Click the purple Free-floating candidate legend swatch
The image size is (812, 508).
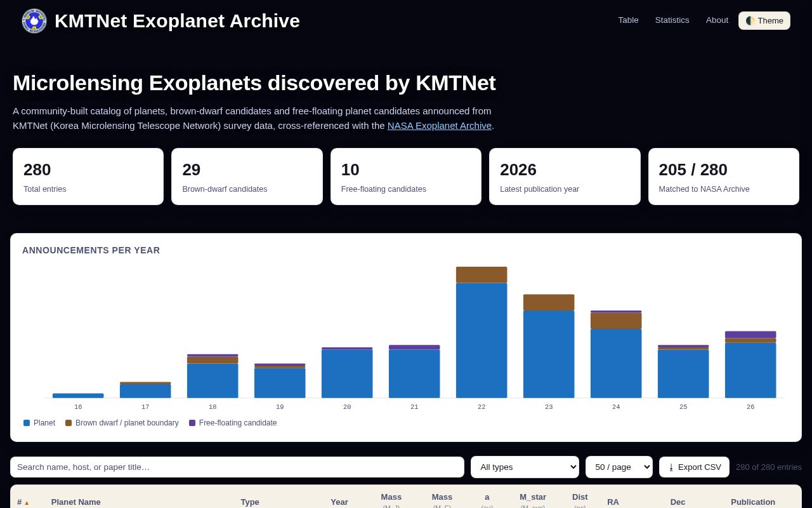point(192,423)
